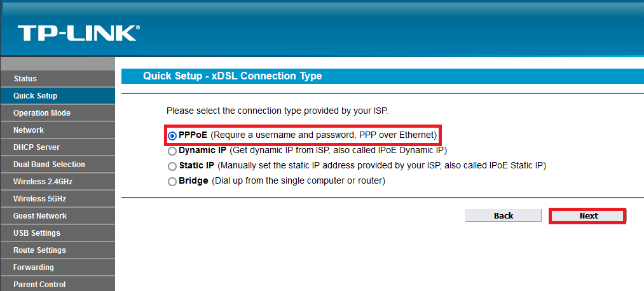Pick the Bridge radio button
This screenshot has width=644, height=291.
tap(172, 182)
